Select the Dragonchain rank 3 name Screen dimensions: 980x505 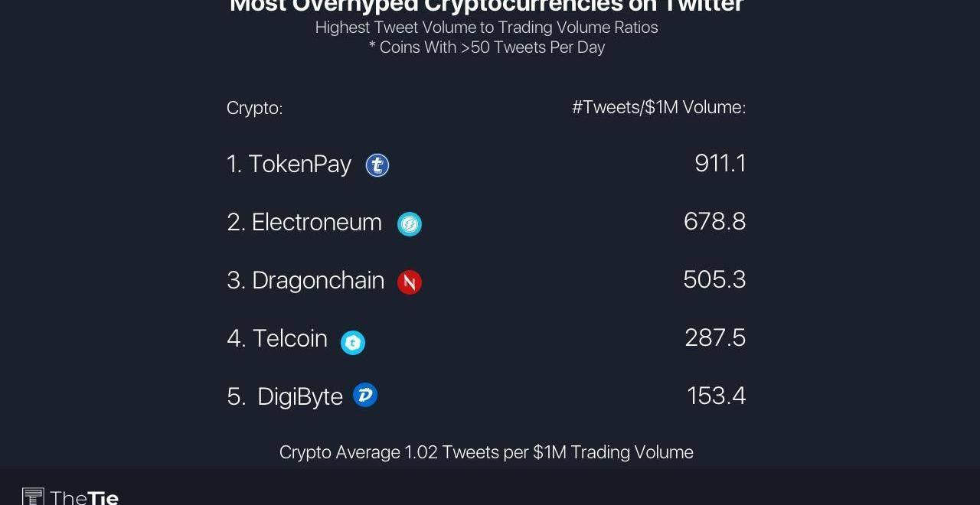tap(305, 280)
